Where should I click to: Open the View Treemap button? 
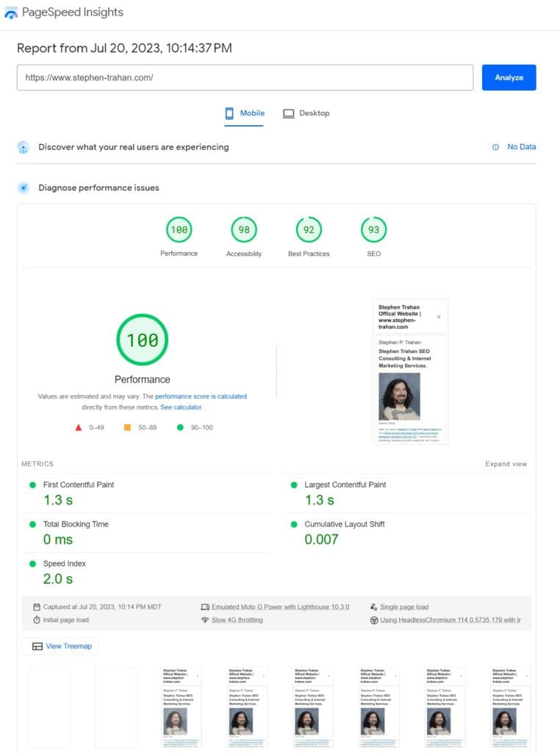[x=60, y=646]
